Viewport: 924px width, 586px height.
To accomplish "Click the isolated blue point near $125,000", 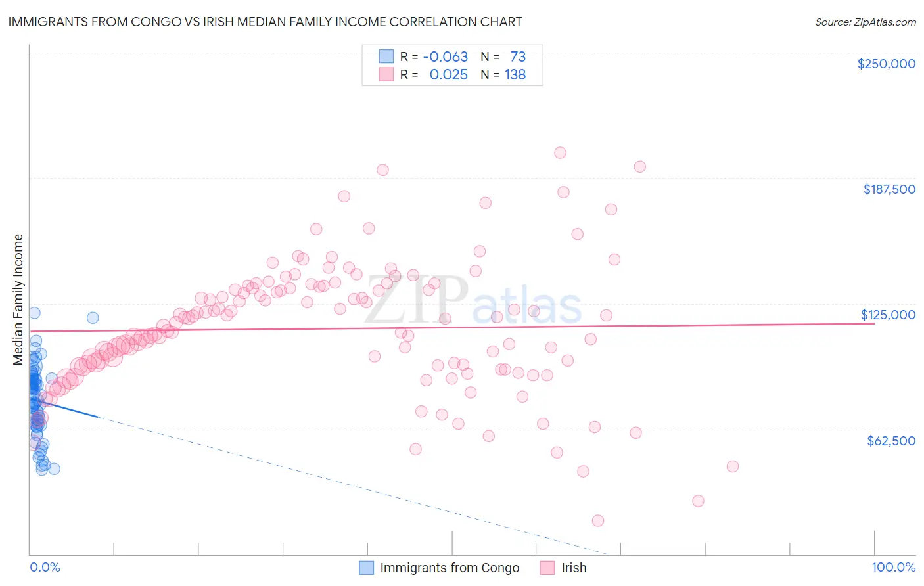I will (93, 317).
